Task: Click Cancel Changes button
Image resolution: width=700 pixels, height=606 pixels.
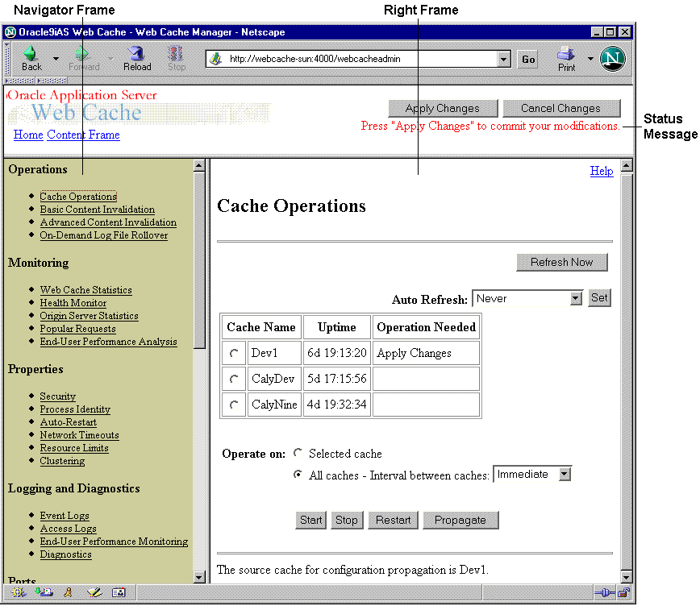Action: point(561,109)
